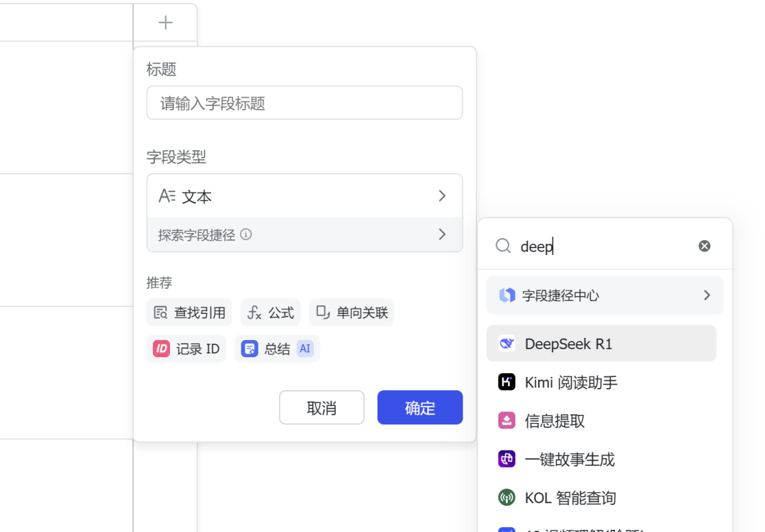This screenshot has width=765, height=532.
Task: Click the 取消 button
Action: pos(322,407)
